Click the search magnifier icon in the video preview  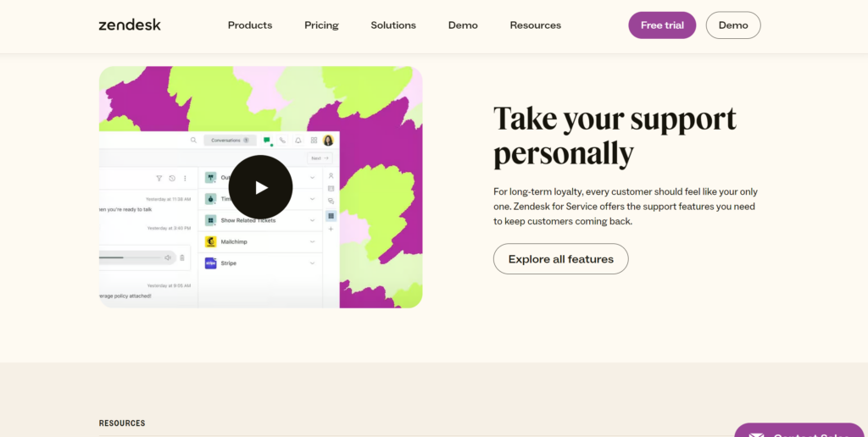pos(193,141)
